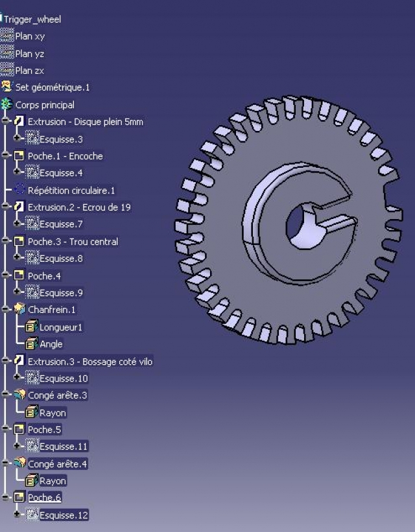Click the Poche.1 - Encoche pocket icon
The image size is (415, 532).
click(x=19, y=156)
